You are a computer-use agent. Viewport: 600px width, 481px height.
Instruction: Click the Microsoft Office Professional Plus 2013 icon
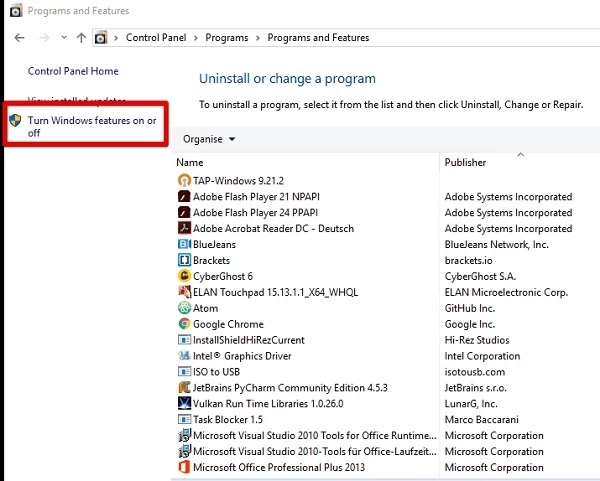pyautogui.click(x=184, y=467)
